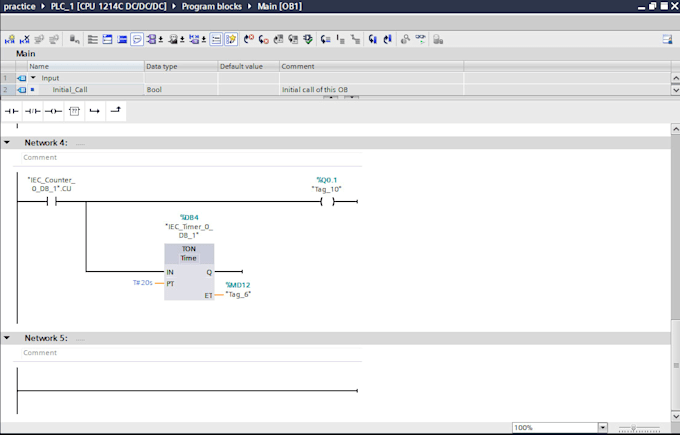Click Program blocks in breadcrumb path
Image resolution: width=680 pixels, height=435 pixels.
(x=212, y=7)
